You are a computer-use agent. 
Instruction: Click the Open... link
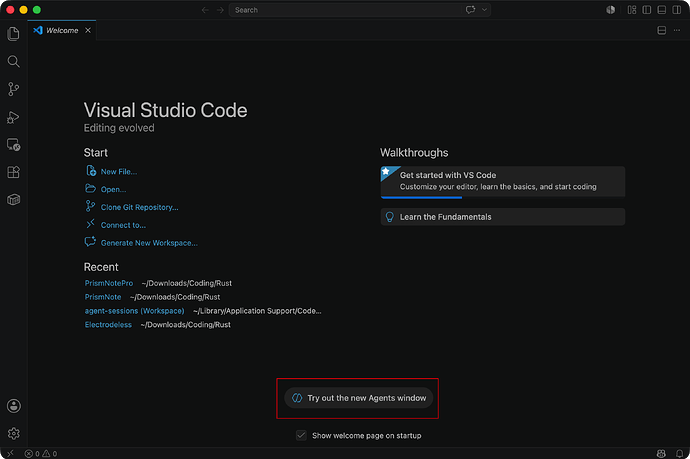114,189
